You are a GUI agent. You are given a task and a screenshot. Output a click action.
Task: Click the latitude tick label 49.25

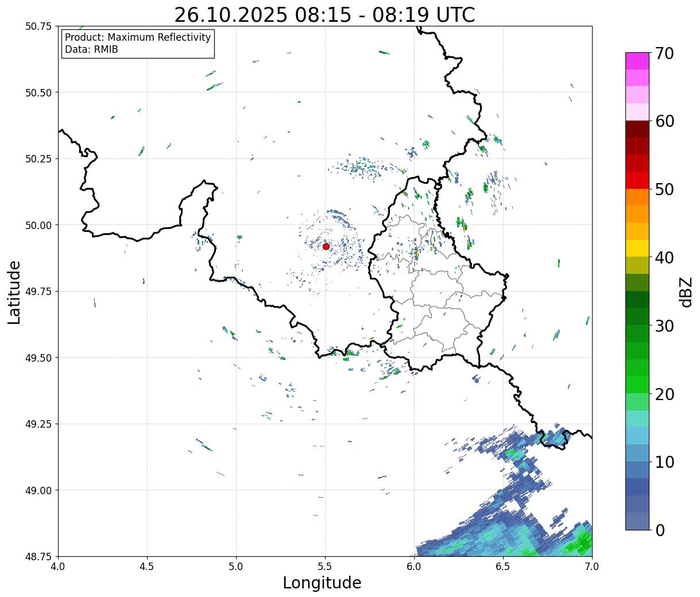click(x=38, y=424)
